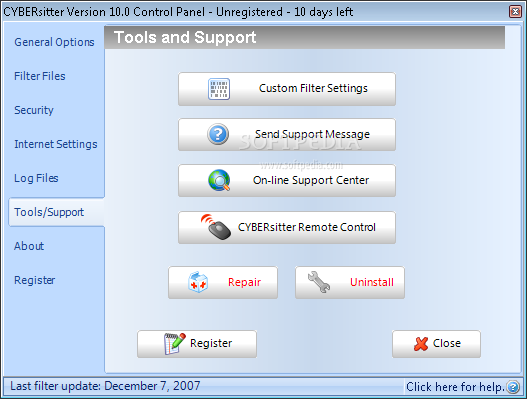The width and height of the screenshot is (527, 399).
Task: Click the Repair button
Action: click(x=223, y=282)
